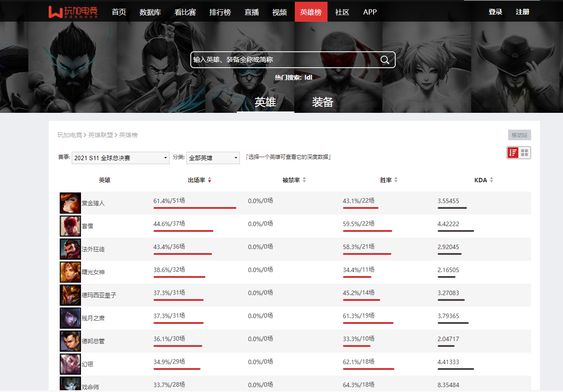Open 赏金猎人 hero portrait
The image size is (563, 392).
tap(70, 203)
